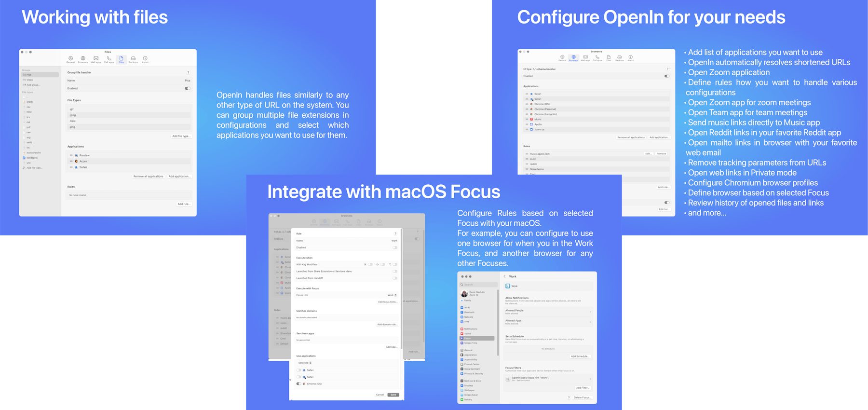Toggle Chrome (OS) switch in Use applications
Screen dimensions: 868x410
coord(299,384)
